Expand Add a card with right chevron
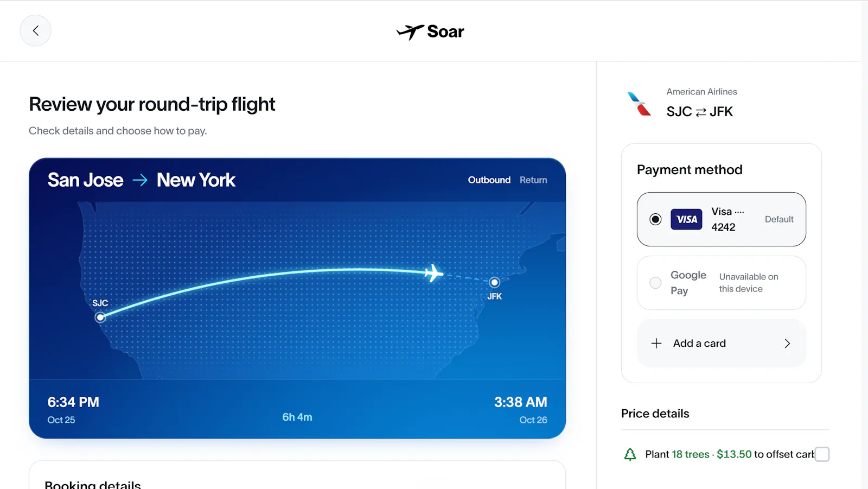 point(787,344)
